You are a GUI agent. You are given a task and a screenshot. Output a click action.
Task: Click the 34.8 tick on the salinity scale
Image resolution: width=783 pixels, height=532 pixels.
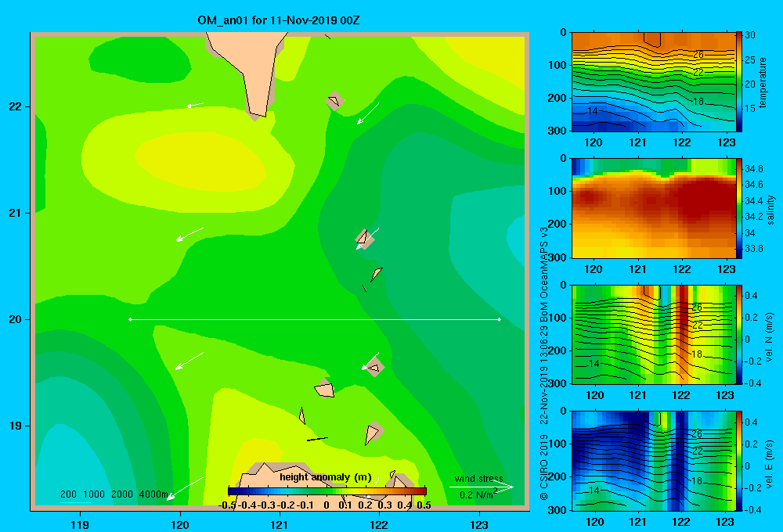click(x=753, y=169)
